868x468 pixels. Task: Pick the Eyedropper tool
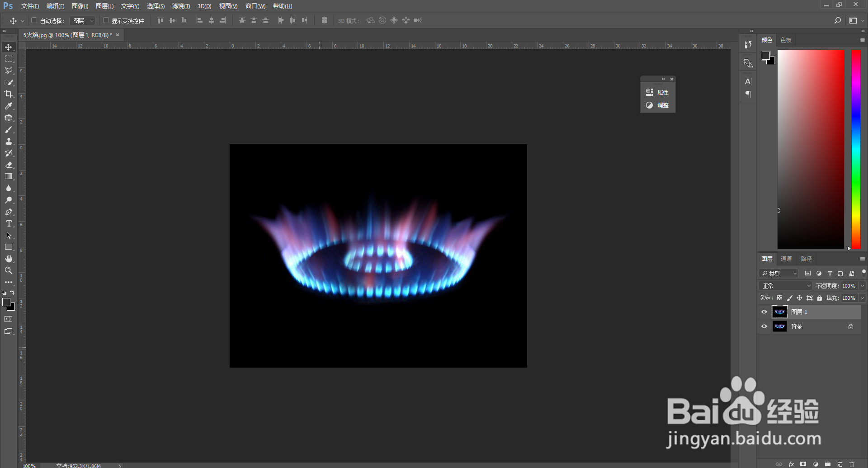click(x=8, y=106)
